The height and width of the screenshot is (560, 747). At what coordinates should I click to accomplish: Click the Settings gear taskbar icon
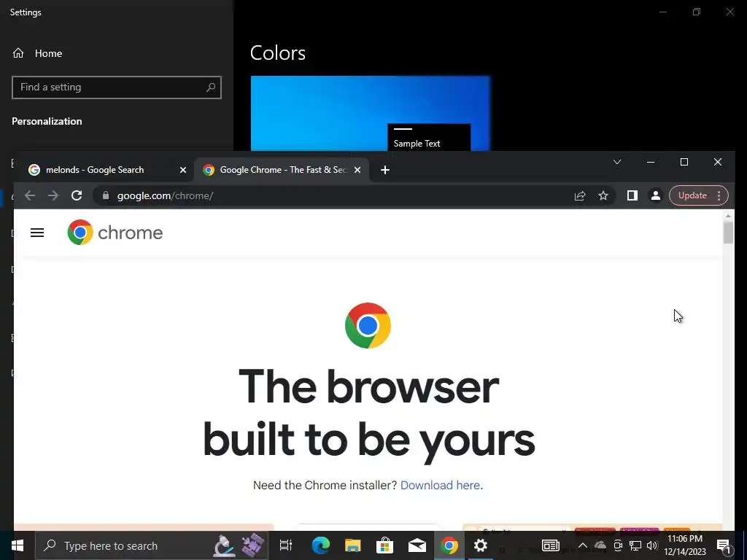[481, 545]
